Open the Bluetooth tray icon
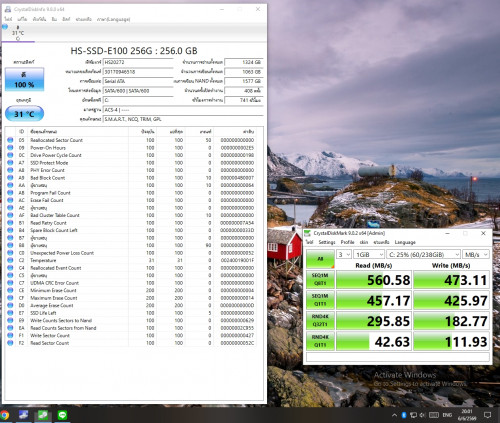 404,415
